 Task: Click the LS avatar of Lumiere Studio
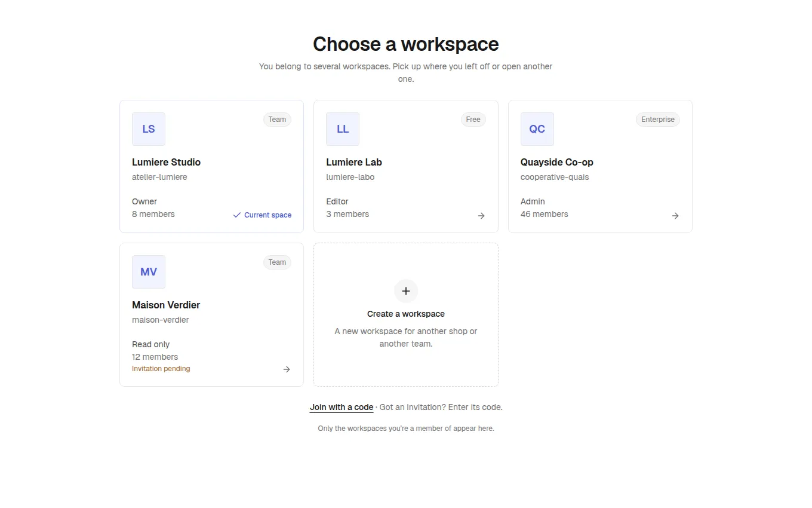[x=149, y=129]
